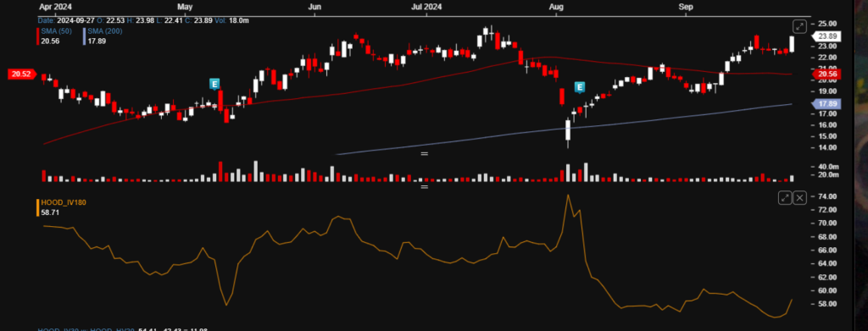Click the IV180 peak near 74.00
Viewport: 868px width, 331px height.
pyautogui.click(x=568, y=195)
